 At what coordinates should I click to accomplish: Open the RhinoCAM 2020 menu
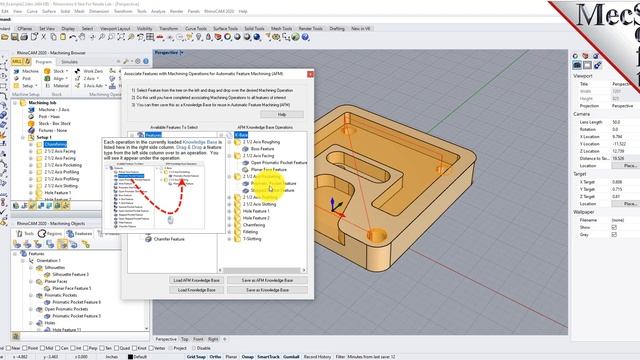(x=218, y=11)
